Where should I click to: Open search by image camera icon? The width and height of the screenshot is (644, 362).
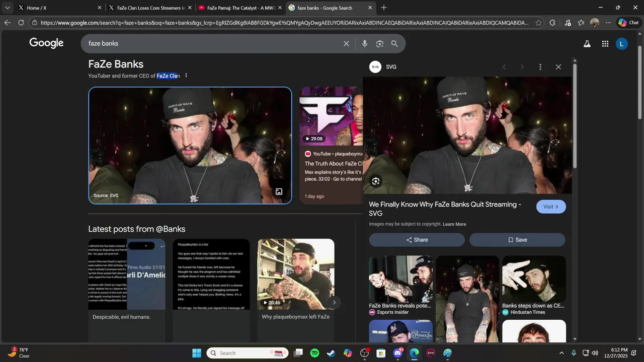click(x=380, y=44)
